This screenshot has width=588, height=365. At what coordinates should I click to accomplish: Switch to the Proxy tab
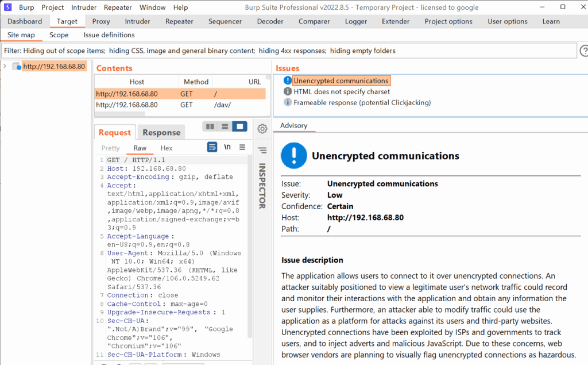click(x=101, y=21)
